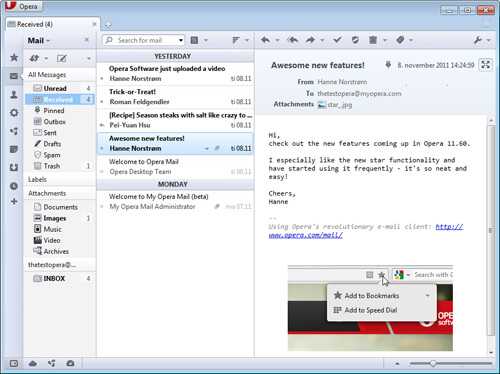Open the sorting dropdown arrow
Viewport: 500px width, 374px height.
pos(247,40)
